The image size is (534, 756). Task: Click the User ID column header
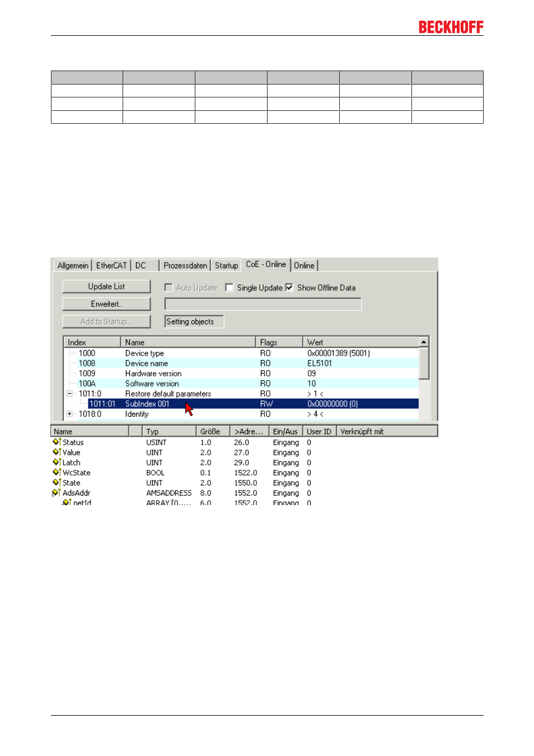pyautogui.click(x=320, y=432)
